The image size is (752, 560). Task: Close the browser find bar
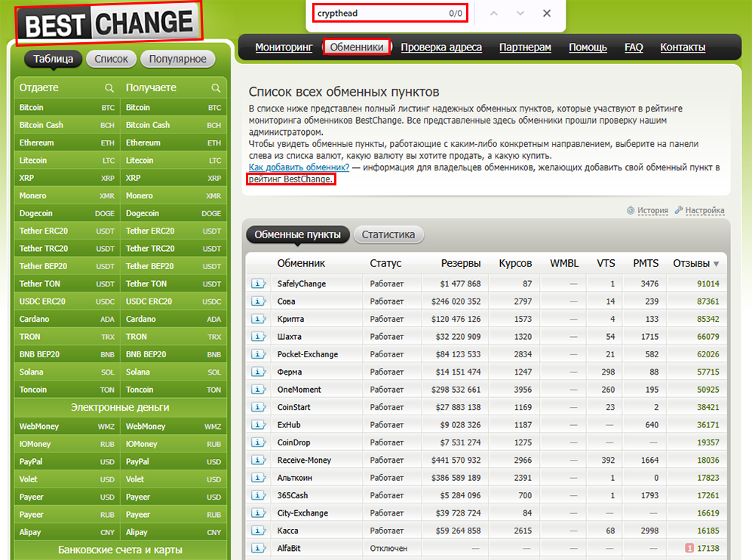click(547, 14)
